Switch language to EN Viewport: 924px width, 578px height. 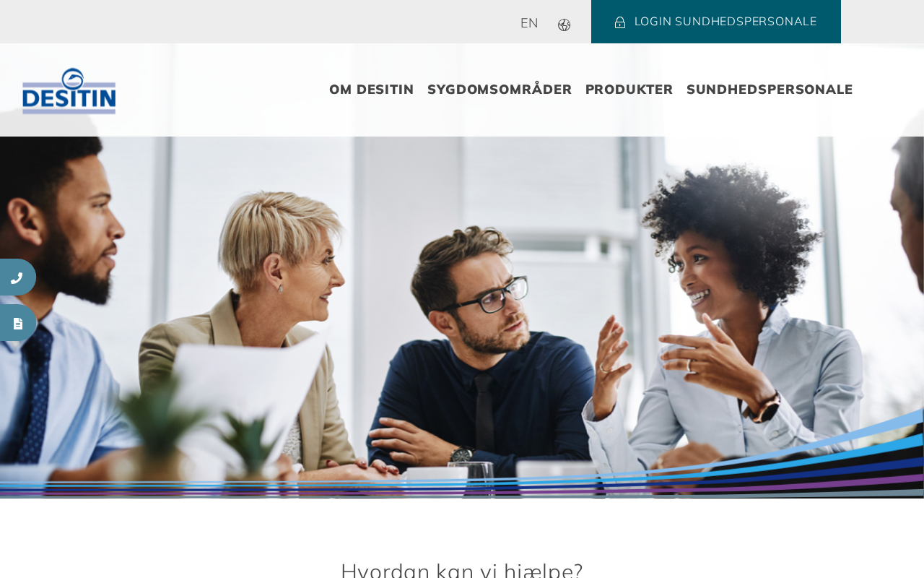[529, 23]
